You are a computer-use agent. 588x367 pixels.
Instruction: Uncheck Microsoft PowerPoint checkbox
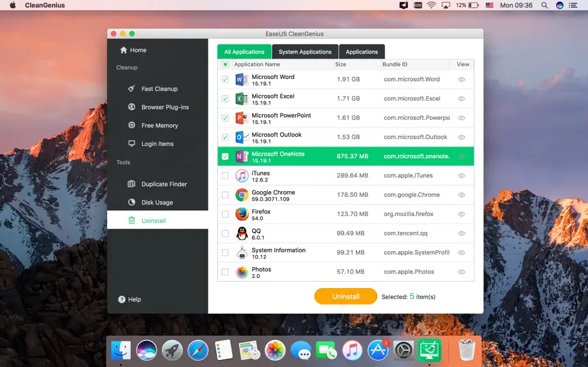225,118
